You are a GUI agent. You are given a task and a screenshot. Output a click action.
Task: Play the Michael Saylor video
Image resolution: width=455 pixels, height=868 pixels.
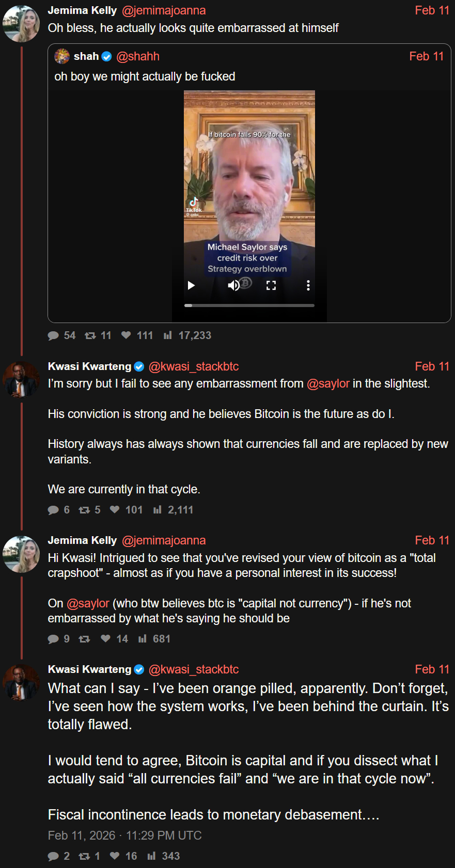click(x=191, y=285)
